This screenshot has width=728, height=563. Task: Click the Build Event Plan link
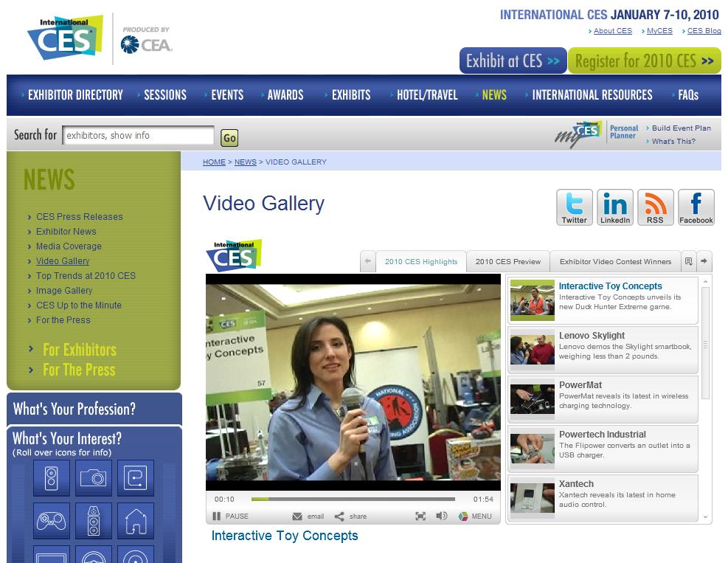coord(681,128)
